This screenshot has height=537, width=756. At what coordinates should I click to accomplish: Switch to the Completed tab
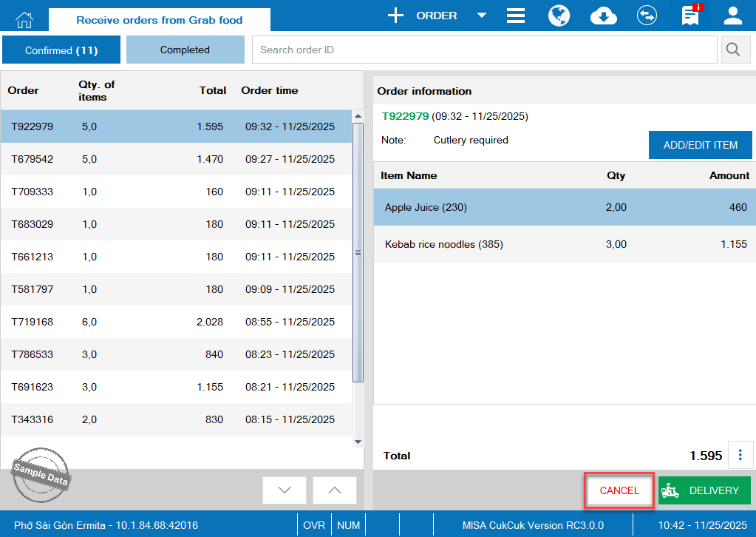[x=185, y=50]
